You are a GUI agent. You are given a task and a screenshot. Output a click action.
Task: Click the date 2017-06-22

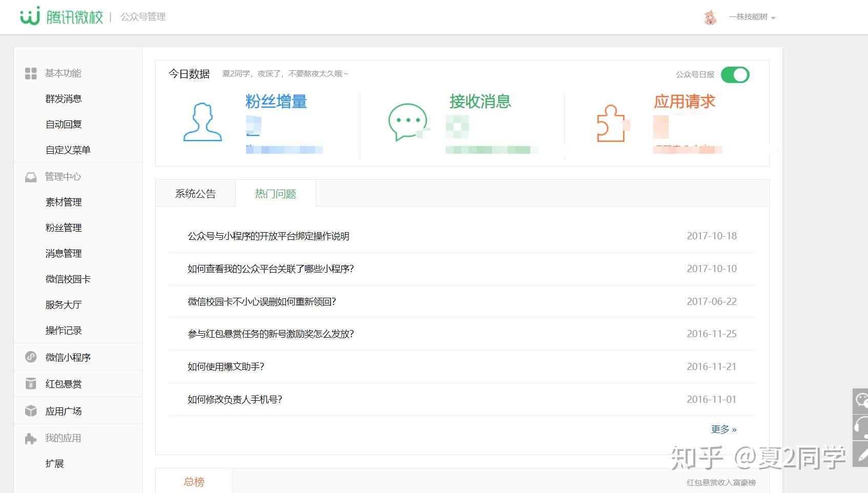pos(712,301)
